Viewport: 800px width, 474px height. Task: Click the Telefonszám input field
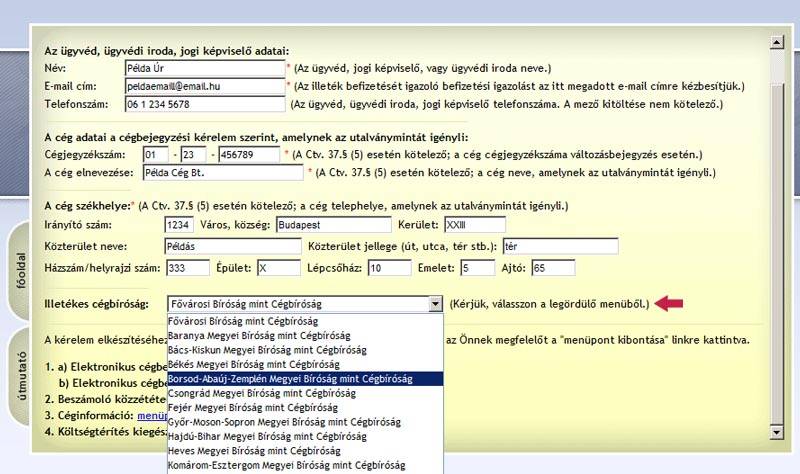204,104
